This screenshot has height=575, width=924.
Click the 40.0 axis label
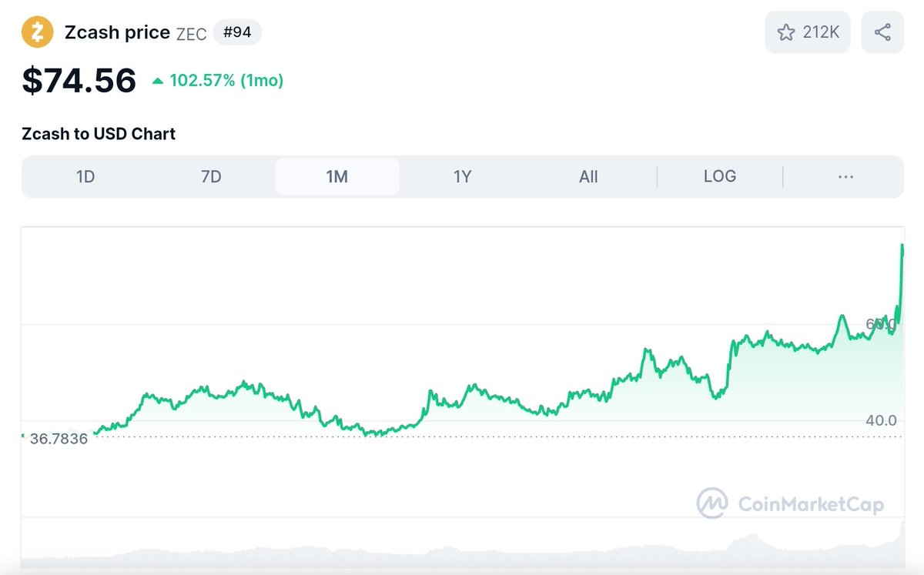click(881, 420)
